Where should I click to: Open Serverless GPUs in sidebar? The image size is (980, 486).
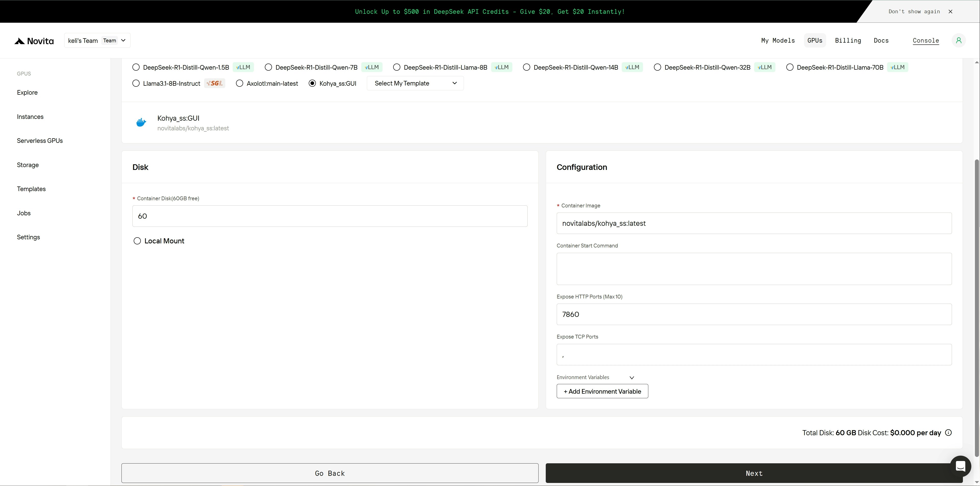click(x=40, y=141)
